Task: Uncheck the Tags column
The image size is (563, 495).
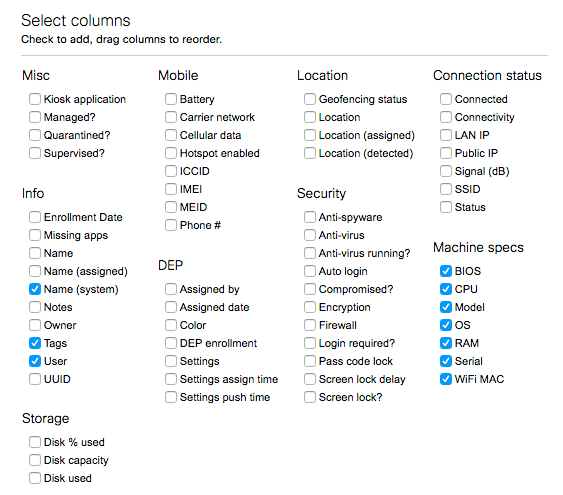Action: 35,343
